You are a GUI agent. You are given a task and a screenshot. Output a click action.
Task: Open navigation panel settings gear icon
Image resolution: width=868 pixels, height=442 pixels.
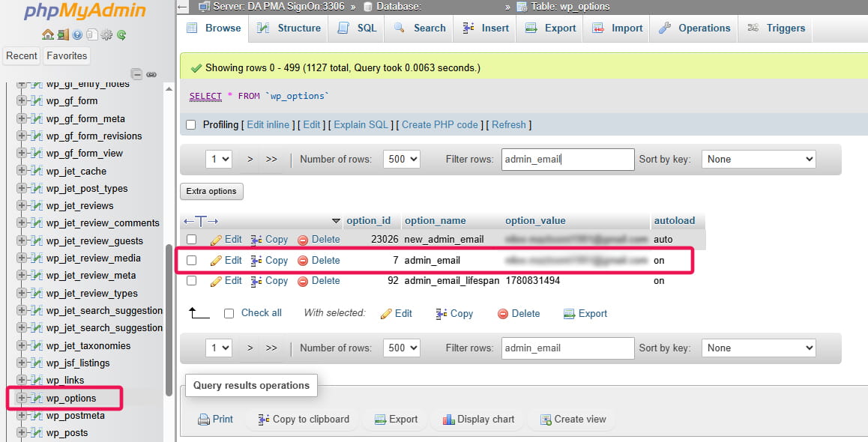tap(106, 34)
